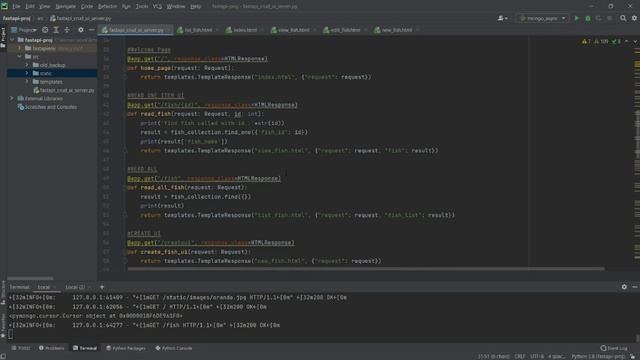Switch to index.html editor tab
The height and width of the screenshot is (360, 640).
245,30
